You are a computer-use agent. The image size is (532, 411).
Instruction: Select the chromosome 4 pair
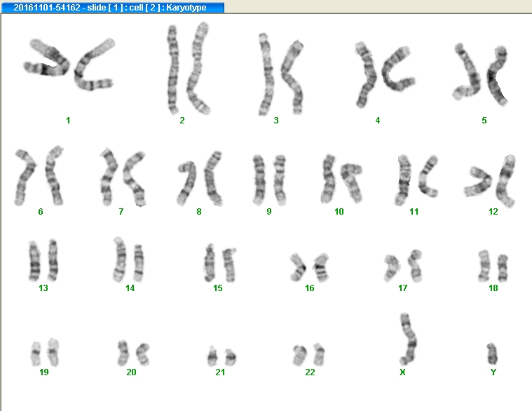[x=385, y=74]
